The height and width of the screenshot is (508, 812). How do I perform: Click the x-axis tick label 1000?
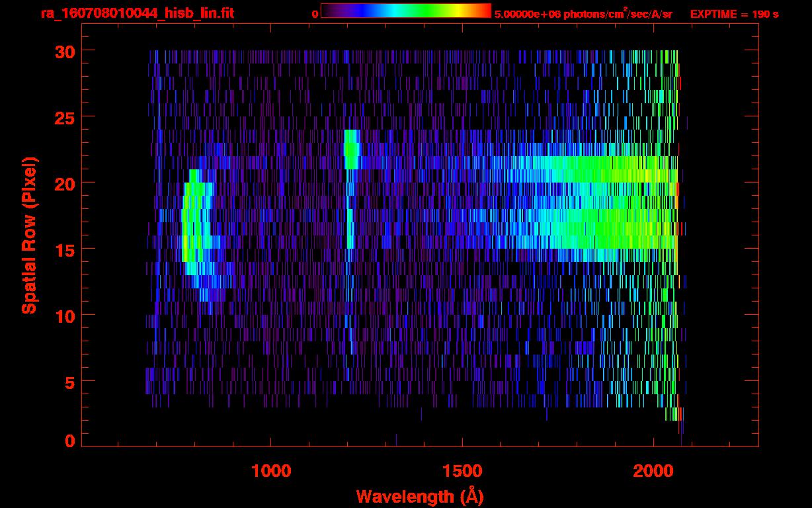[x=271, y=471]
